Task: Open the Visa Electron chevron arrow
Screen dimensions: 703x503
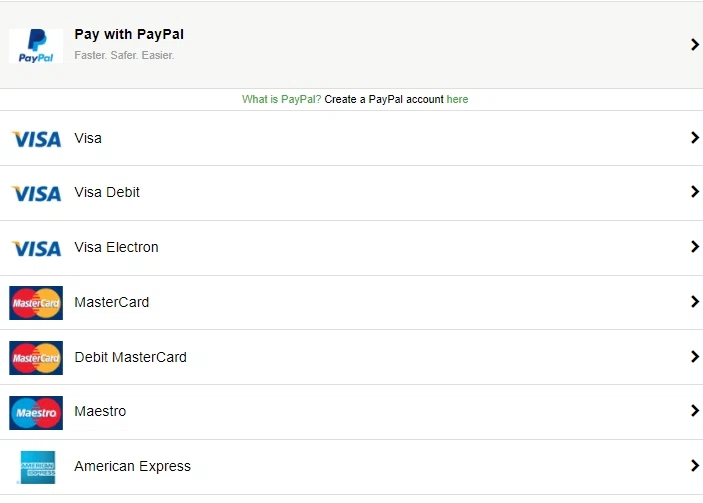Action: [x=695, y=247]
